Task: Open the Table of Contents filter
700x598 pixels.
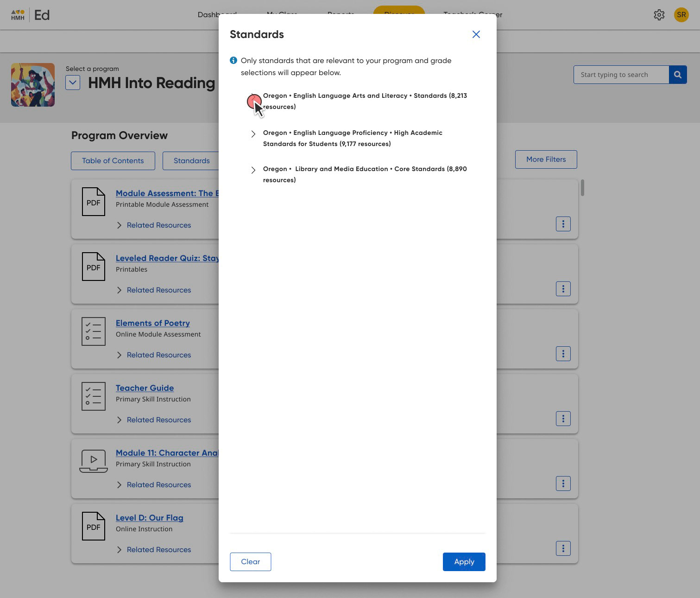Action: 113,160
